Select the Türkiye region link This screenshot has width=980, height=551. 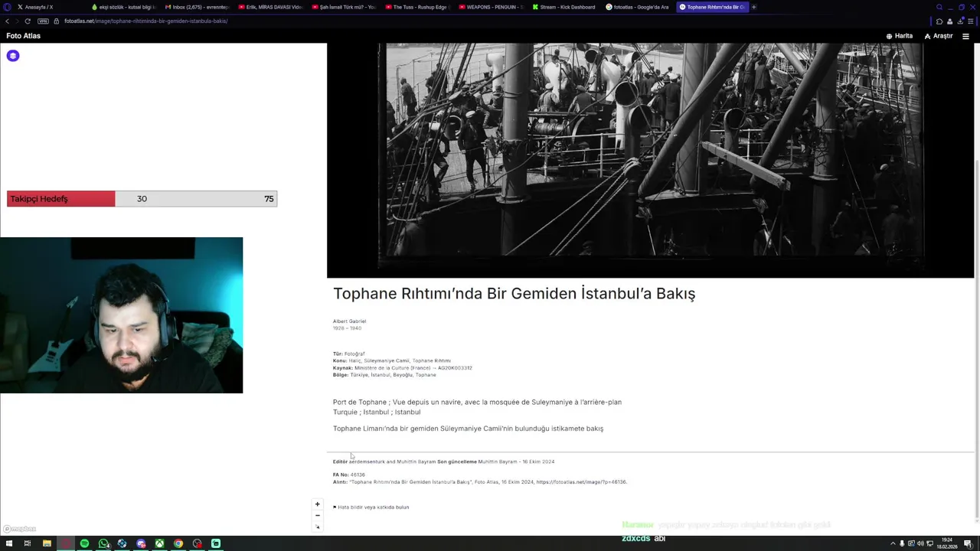pyautogui.click(x=359, y=375)
